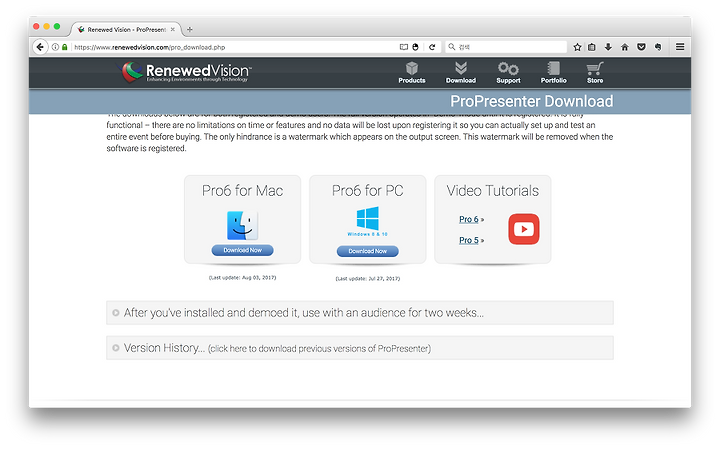Click the Mac Finder face icon
720x449 pixels.
242,225
